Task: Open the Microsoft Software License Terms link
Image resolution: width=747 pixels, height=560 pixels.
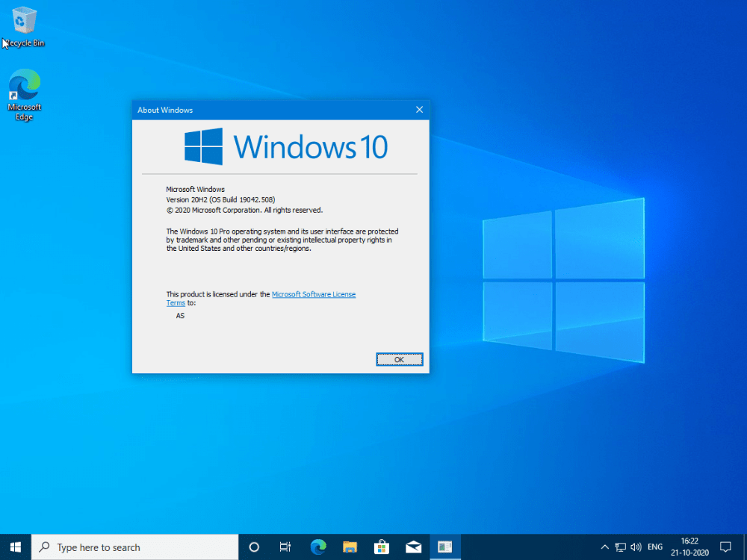Action: (x=314, y=294)
